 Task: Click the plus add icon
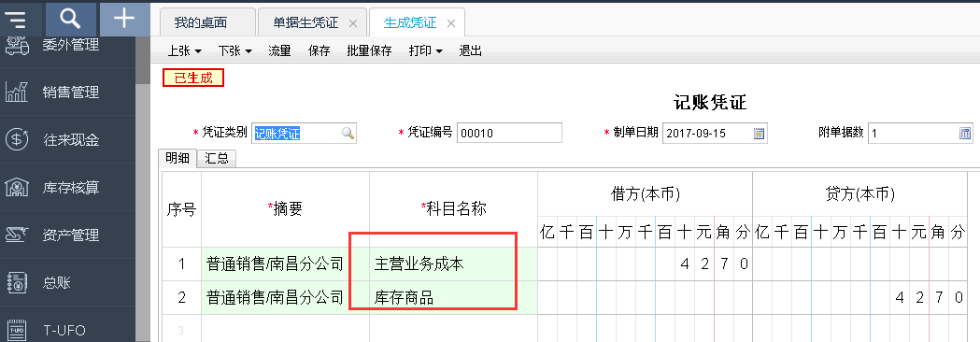[x=124, y=18]
